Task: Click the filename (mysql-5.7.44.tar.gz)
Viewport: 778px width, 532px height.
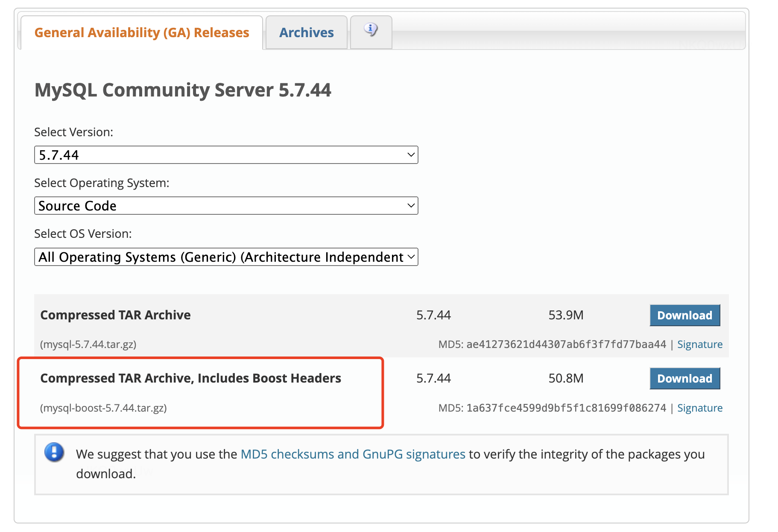Action: click(x=88, y=344)
